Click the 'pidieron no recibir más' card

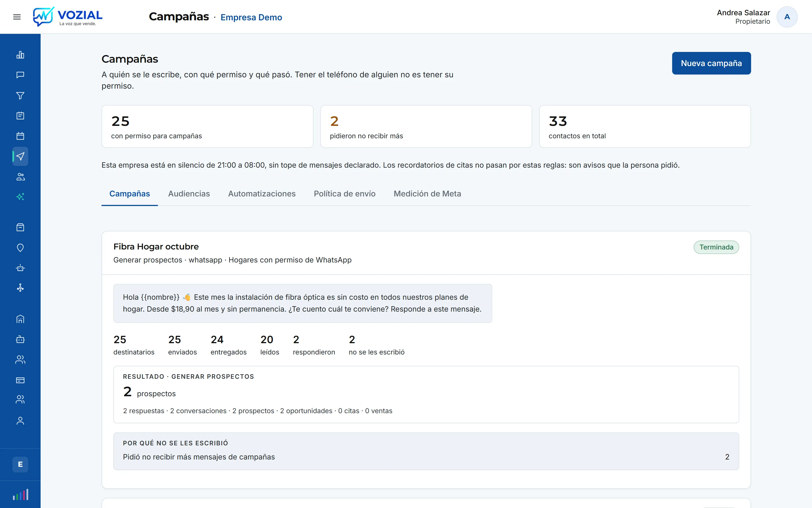[x=426, y=127]
